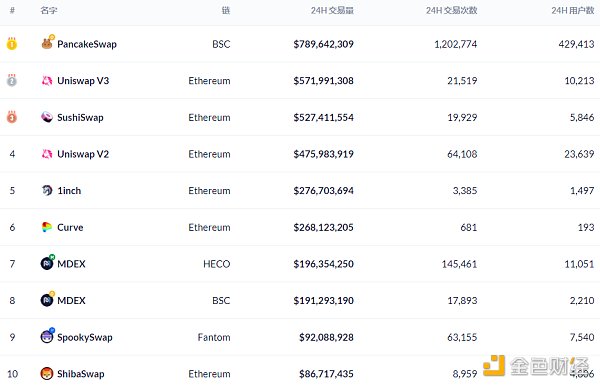
Task: Open the SushiSwap name link
Action: tap(80, 118)
